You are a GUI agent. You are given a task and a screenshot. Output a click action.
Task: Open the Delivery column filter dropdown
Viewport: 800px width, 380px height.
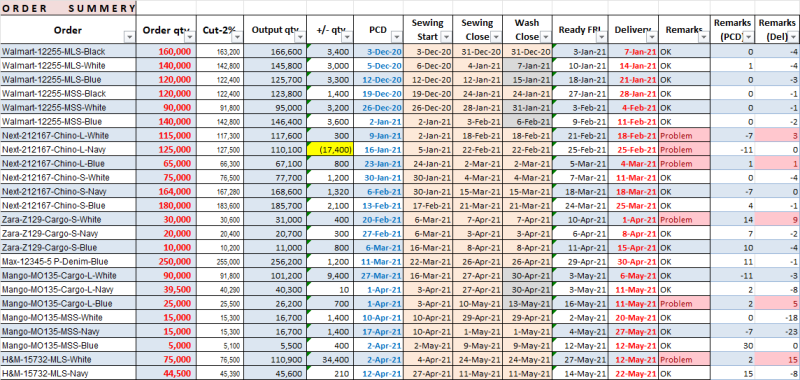click(x=652, y=37)
